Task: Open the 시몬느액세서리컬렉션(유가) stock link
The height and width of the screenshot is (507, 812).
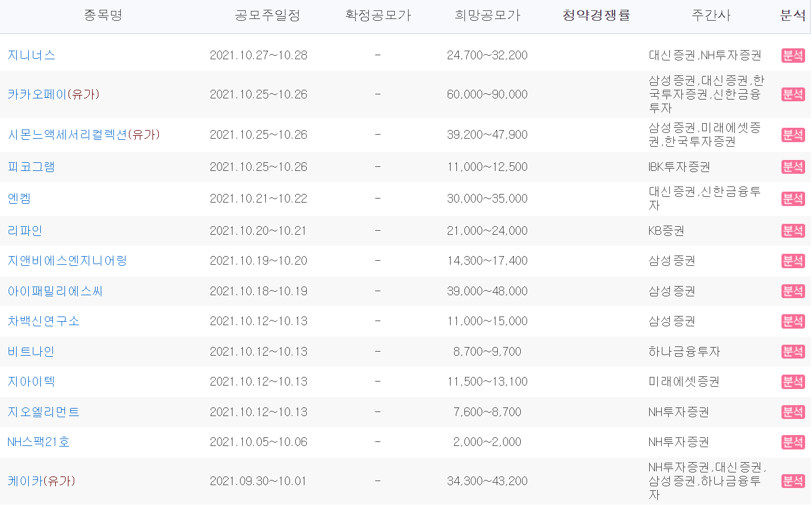Action: point(84,135)
